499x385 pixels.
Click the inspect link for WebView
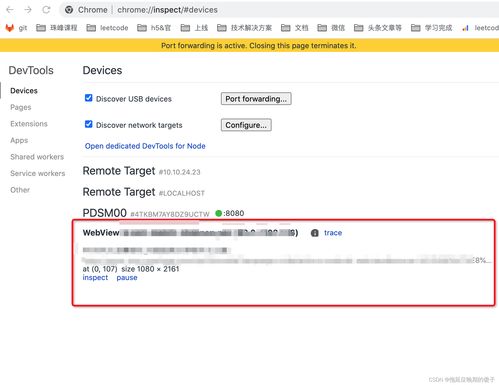95,278
